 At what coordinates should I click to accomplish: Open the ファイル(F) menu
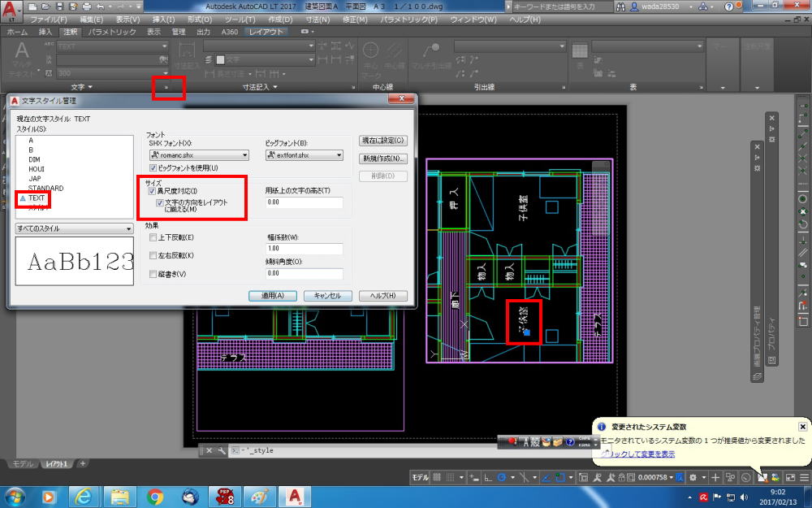[x=49, y=20]
